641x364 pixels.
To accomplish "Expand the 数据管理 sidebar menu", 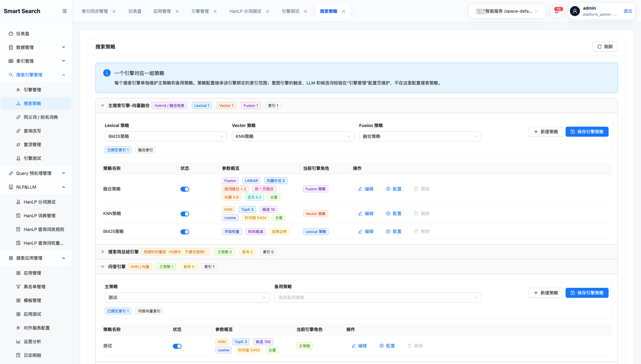I will coord(36,47).
